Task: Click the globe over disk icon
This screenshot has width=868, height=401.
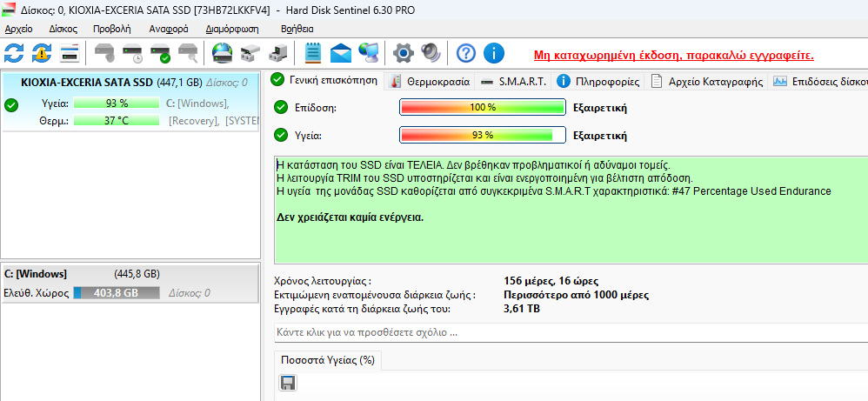Action: 223,53
